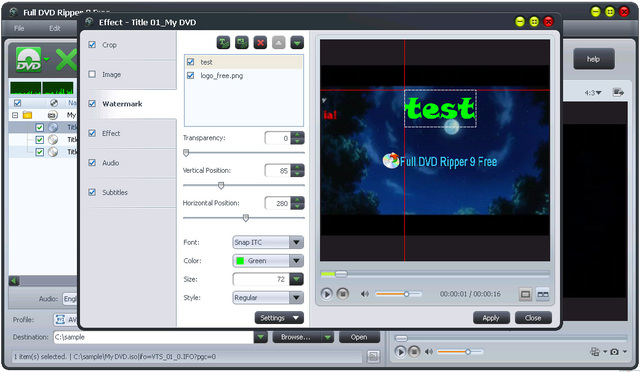Viewport: 640px width, 372px height.
Task: Expand the Color dropdown set to Green
Action: click(268, 261)
